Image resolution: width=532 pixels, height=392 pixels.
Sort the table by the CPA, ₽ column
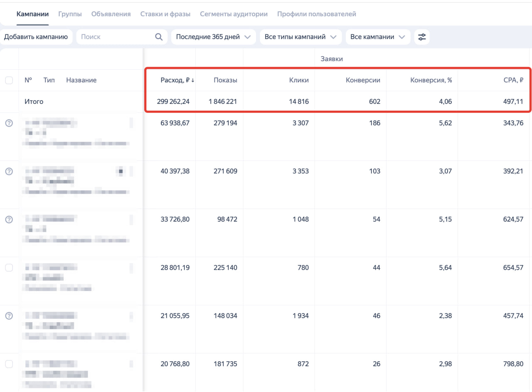[512, 80]
